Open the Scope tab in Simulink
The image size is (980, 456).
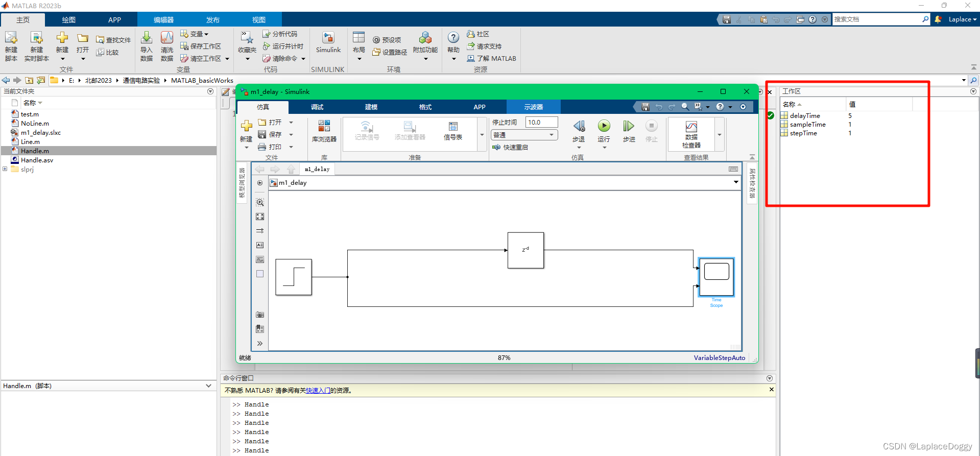pos(534,107)
